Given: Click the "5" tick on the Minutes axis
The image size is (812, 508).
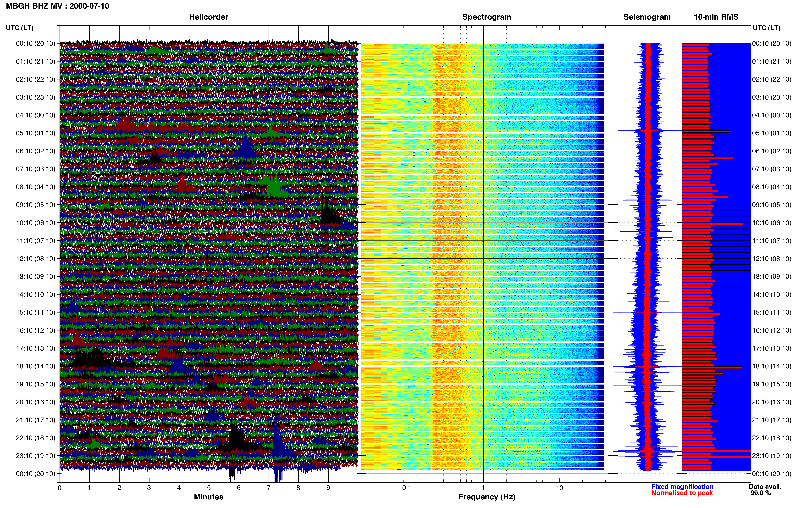Looking at the screenshot, I should 209,488.
